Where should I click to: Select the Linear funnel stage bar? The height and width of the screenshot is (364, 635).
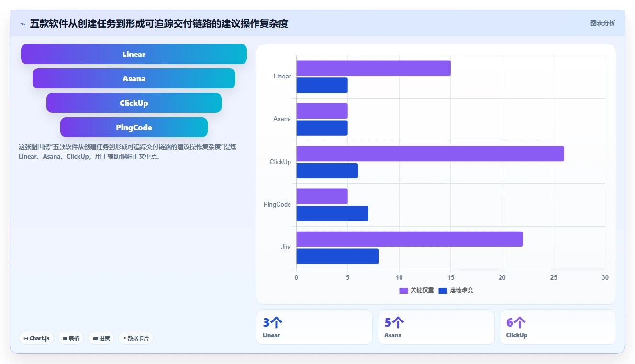click(x=134, y=54)
